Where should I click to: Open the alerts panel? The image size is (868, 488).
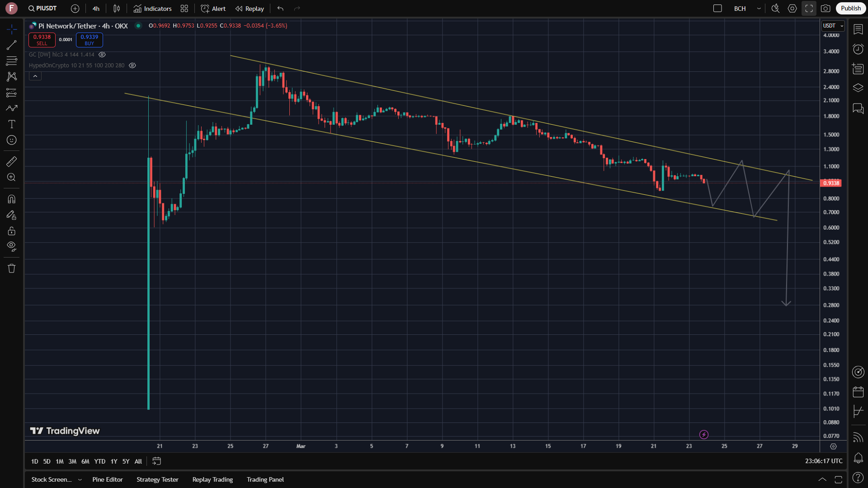[x=858, y=49]
